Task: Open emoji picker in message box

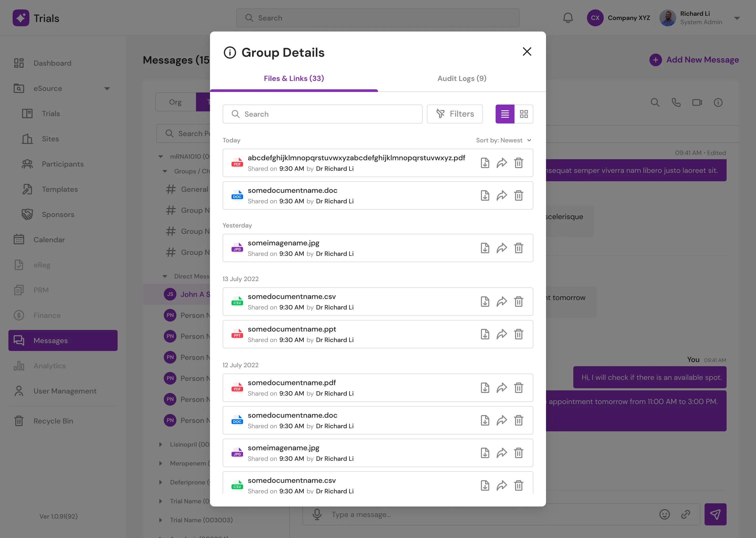Action: [665, 514]
